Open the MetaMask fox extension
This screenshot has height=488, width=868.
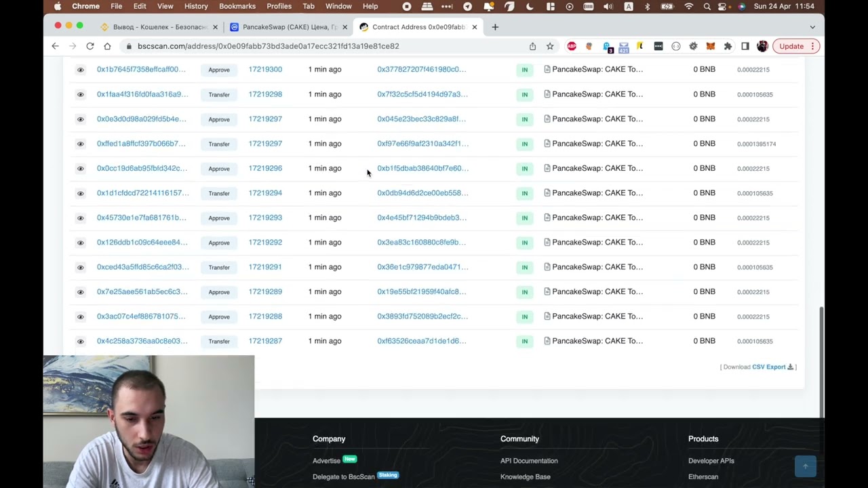click(x=711, y=46)
